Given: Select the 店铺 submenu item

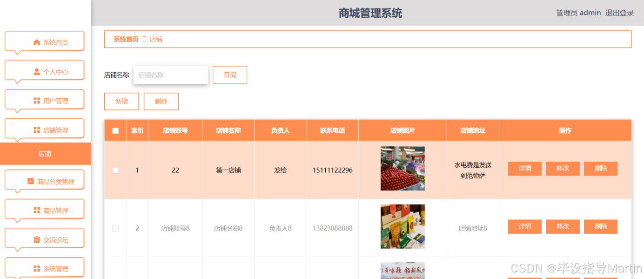Looking at the screenshot, I should click(x=45, y=154).
